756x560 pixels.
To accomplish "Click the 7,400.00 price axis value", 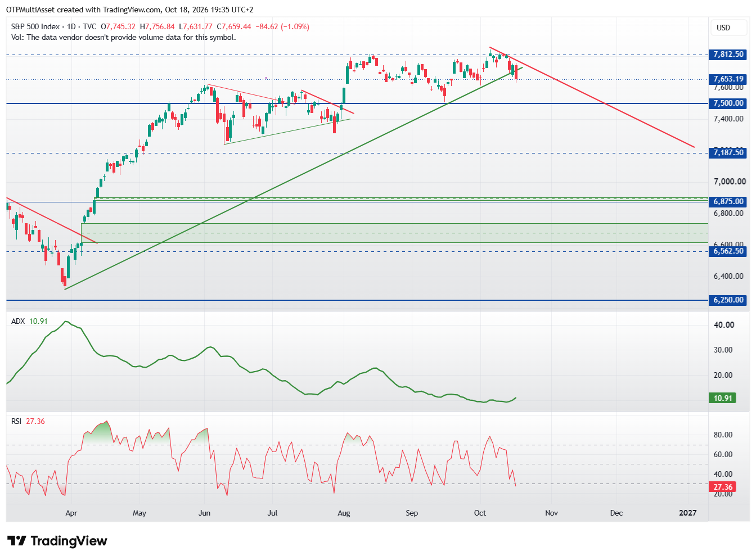I will click(728, 119).
